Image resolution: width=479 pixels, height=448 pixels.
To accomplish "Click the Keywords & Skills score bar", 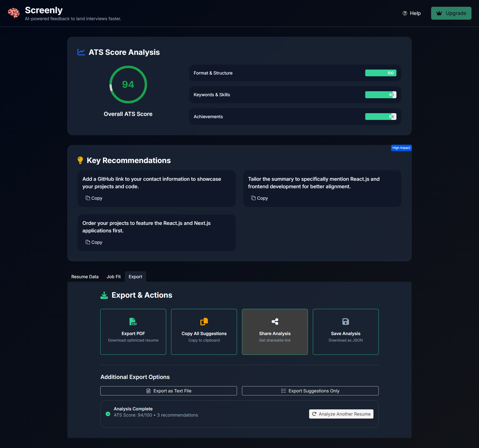I will click(x=380, y=95).
